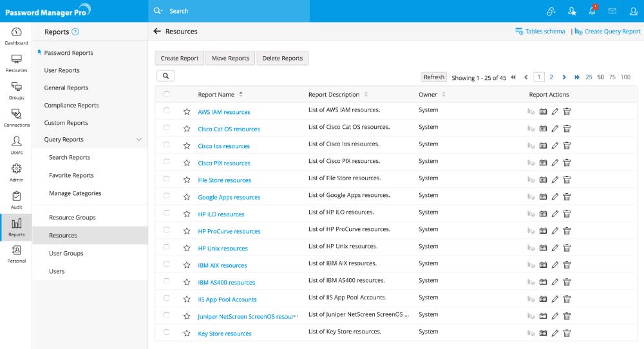Screen dimensions: 644x349
Task: Open the notifications bell icon
Action: pos(592,11)
